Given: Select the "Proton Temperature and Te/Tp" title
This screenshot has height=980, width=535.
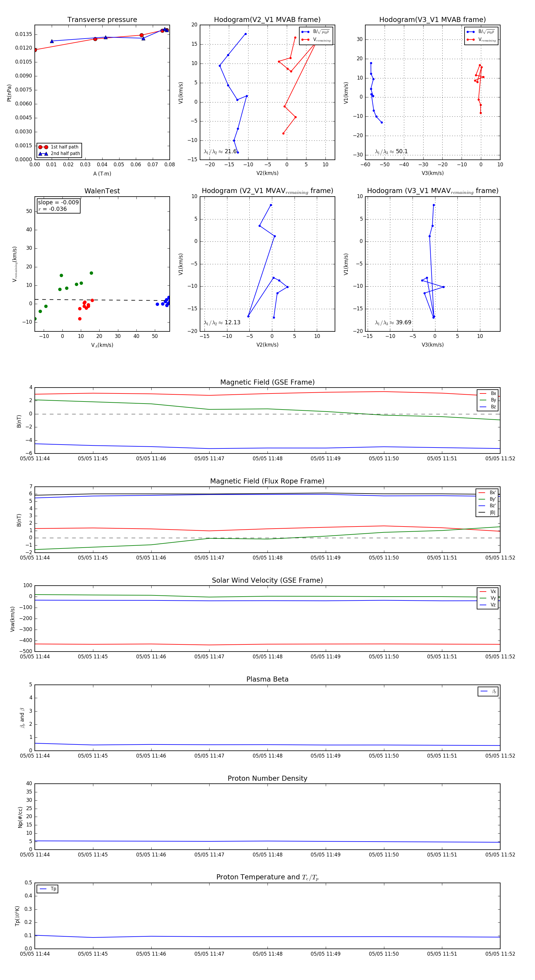Looking at the screenshot, I should [267, 877].
